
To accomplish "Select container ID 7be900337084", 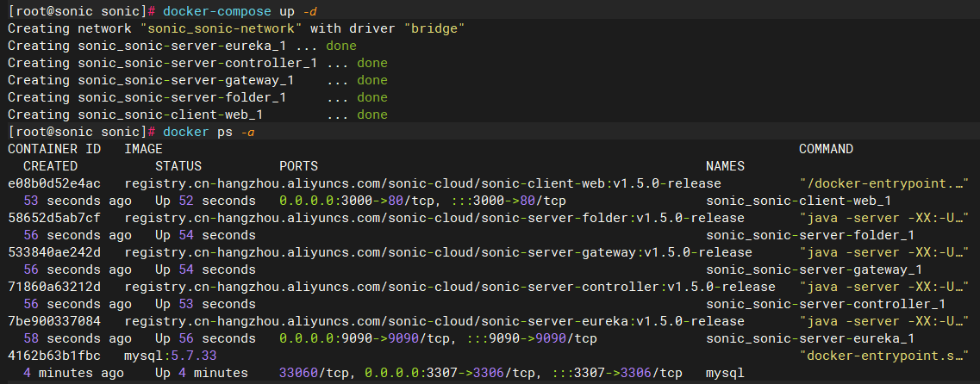I will point(54,321).
